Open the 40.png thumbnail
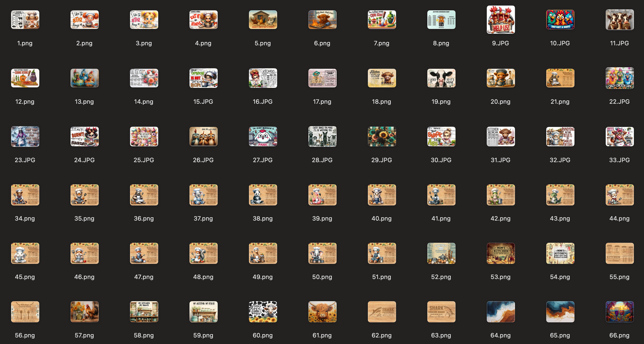Image resolution: width=644 pixels, height=344 pixels. point(381,195)
